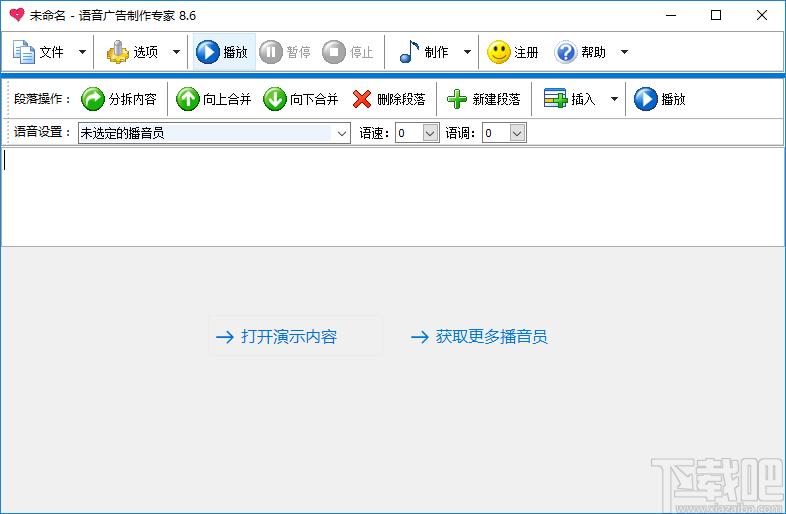786x514 pixels.
Task: Open the 语速 (speed) dropdown
Action: (x=431, y=133)
